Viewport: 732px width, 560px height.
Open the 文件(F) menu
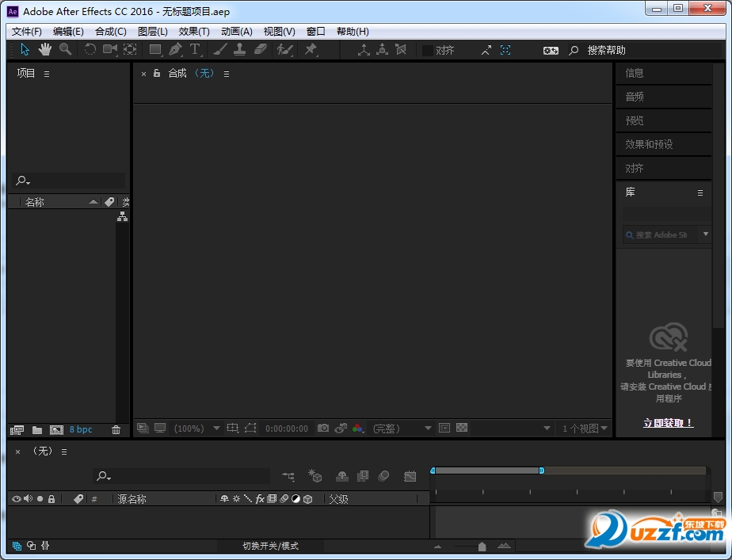(27, 31)
